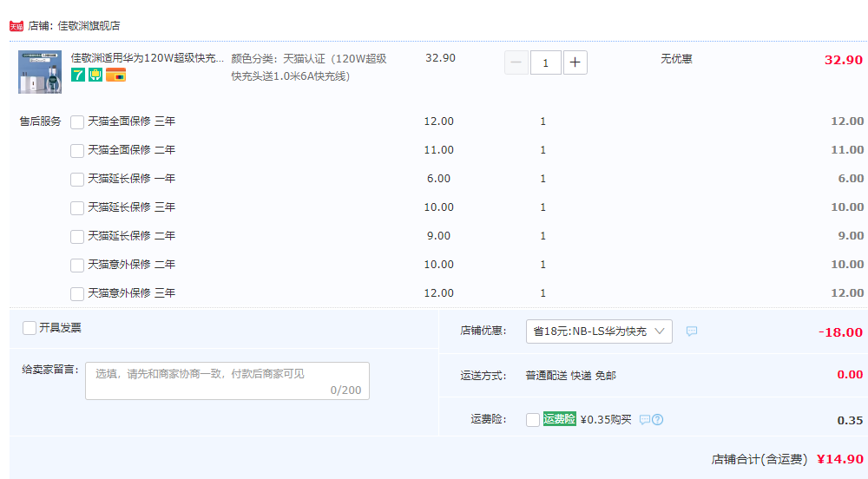The image size is (868, 479).
Task: Check 天猫意外保修 三年 option
Action: (77, 294)
